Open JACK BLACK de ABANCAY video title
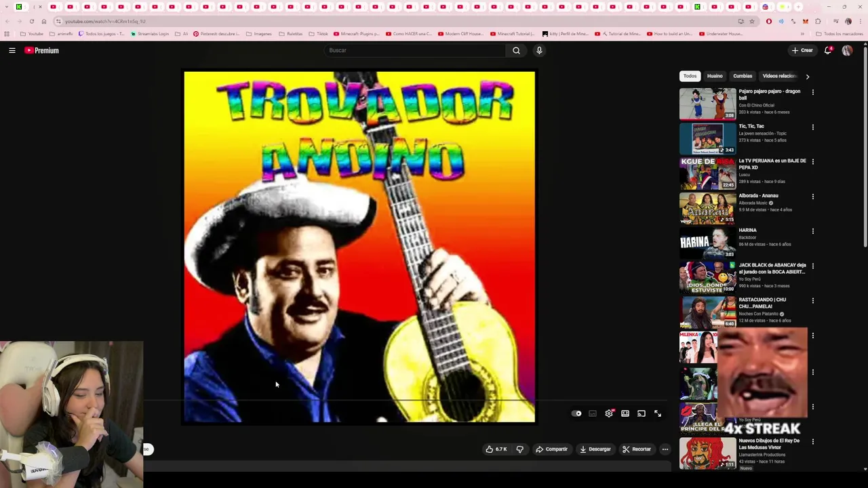Screen dimensions: 868x488 point(772,268)
